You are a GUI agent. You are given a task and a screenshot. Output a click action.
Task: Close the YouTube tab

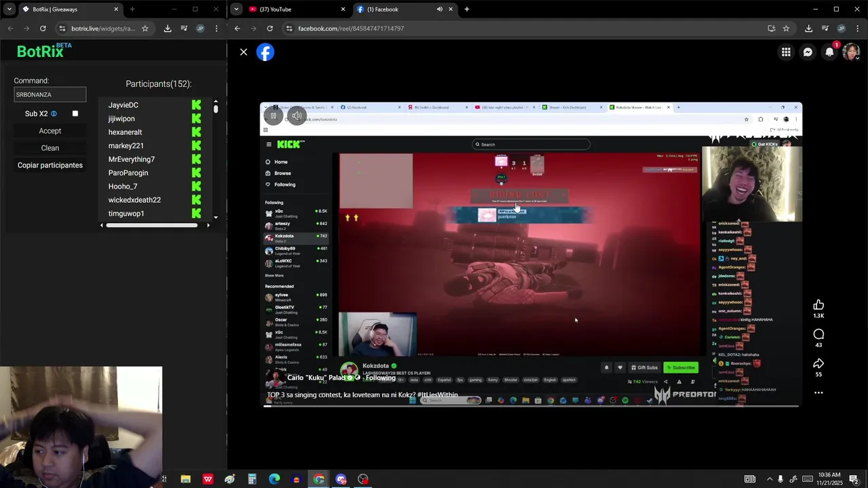point(342,9)
